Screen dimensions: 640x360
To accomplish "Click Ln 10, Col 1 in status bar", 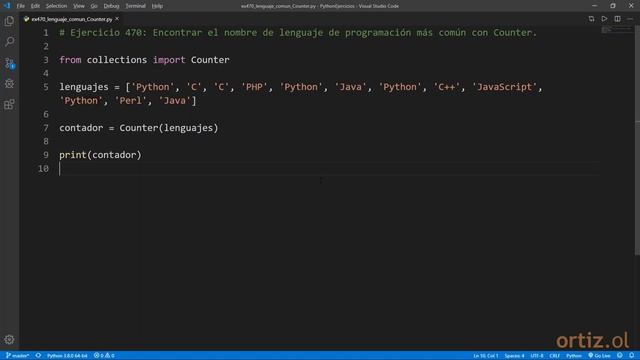I will tap(485, 356).
